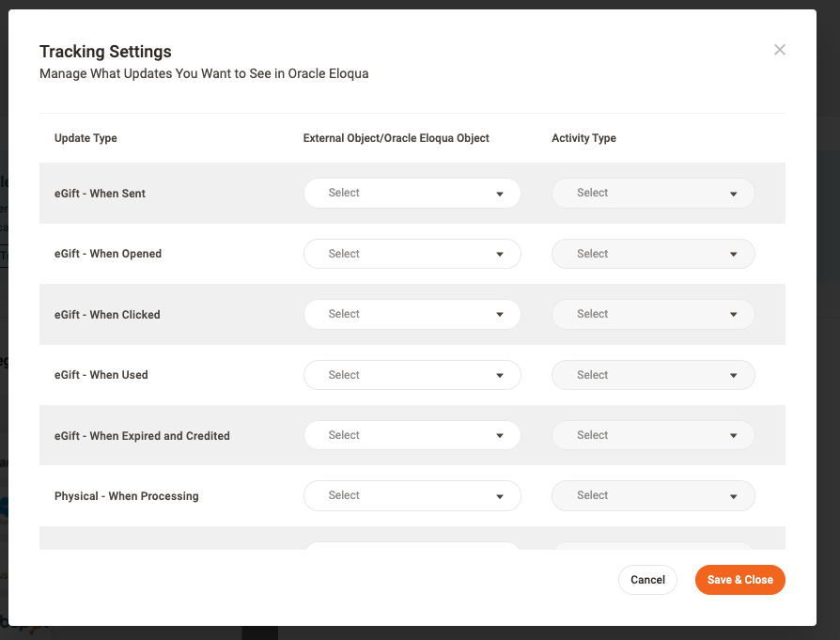Click the Cancel button
This screenshot has width=840, height=640.
(647, 580)
